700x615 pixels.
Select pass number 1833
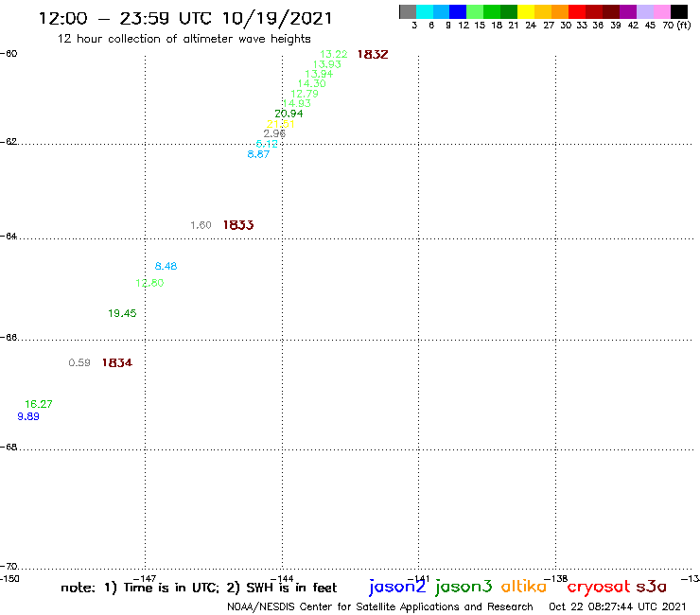238,225
